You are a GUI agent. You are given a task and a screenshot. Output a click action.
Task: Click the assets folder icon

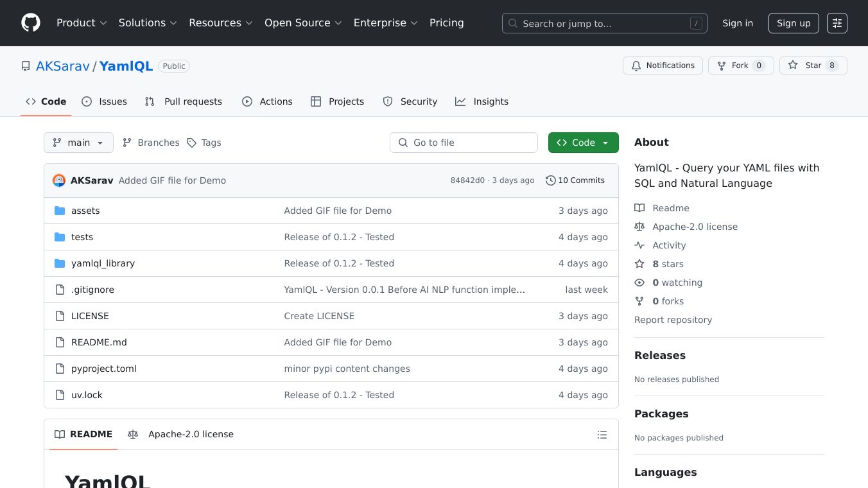click(x=60, y=211)
